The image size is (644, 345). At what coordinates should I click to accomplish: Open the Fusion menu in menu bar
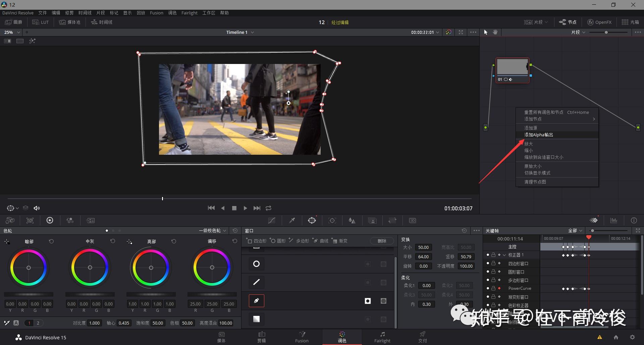coord(157,13)
